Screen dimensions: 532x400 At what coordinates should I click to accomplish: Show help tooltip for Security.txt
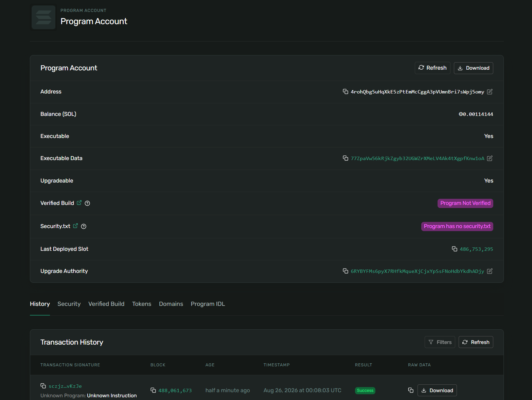tap(84, 226)
